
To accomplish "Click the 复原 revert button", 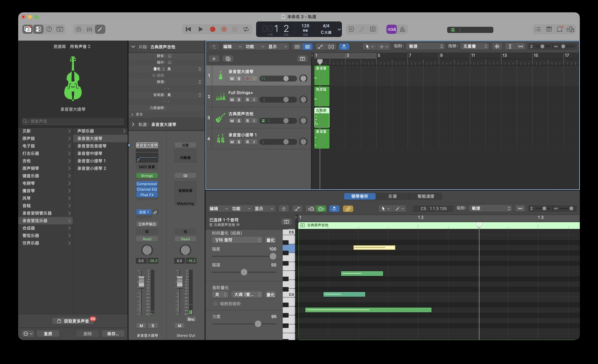I will point(48,334).
